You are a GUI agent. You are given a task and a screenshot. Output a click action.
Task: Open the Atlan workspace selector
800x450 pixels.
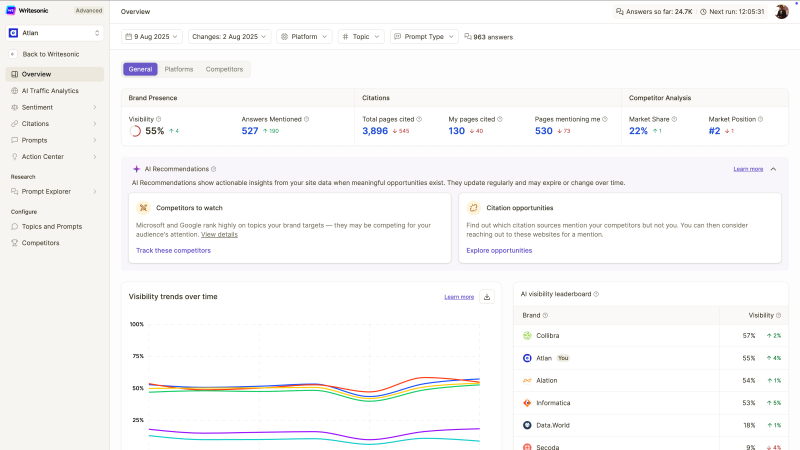55,33
